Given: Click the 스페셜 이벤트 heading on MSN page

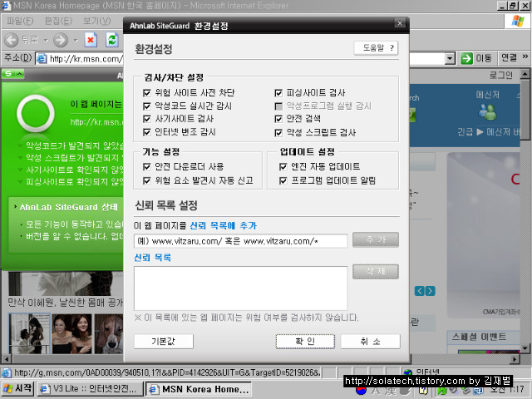Looking at the screenshot, I should [479, 337].
